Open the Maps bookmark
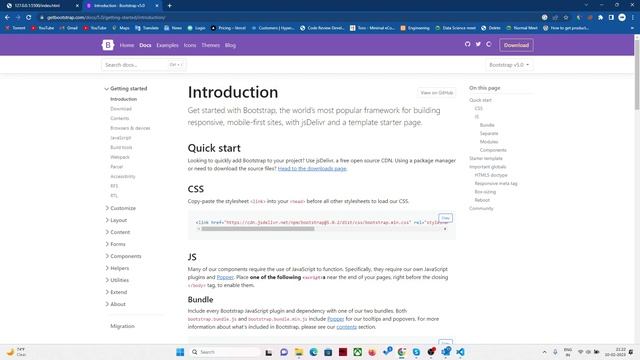Viewport: 640px width, 360px height. [x=121, y=28]
